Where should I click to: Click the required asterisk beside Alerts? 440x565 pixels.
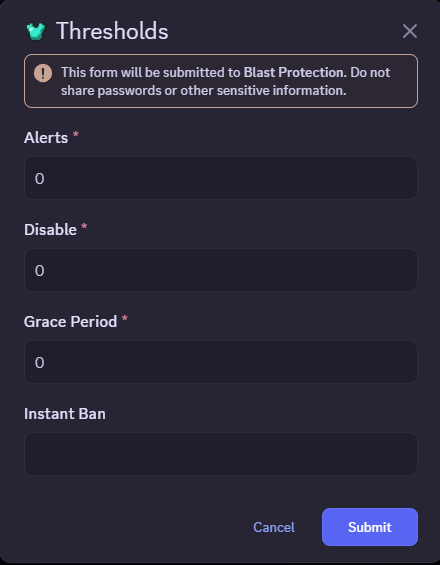76,135
